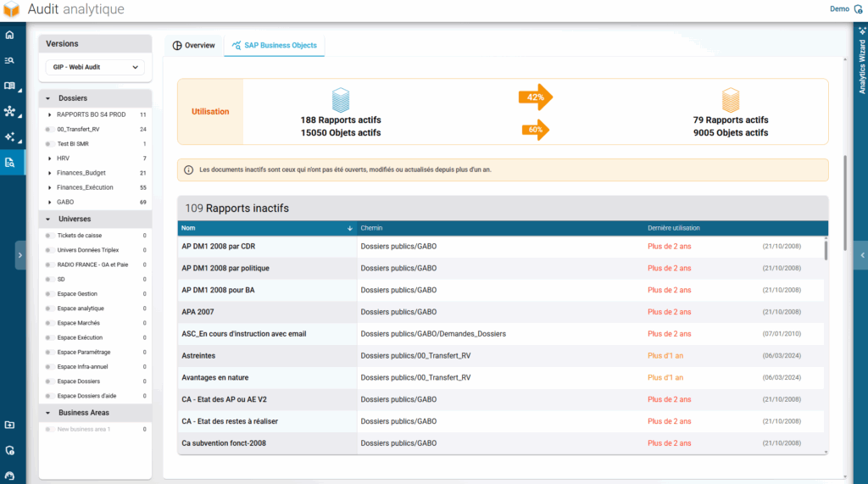
Task: Expand the Finances_Exécution folder
Action: coord(49,187)
